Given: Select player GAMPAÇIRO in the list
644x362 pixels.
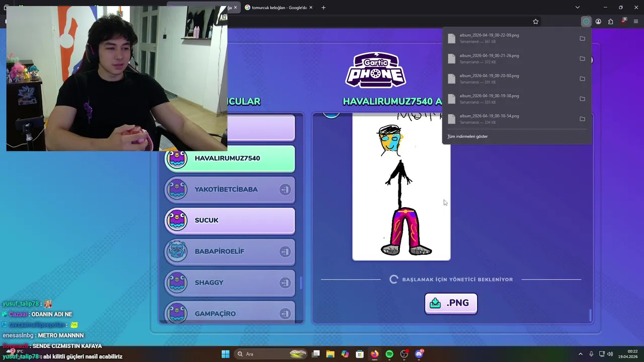Looking at the screenshot, I should tap(230, 312).
